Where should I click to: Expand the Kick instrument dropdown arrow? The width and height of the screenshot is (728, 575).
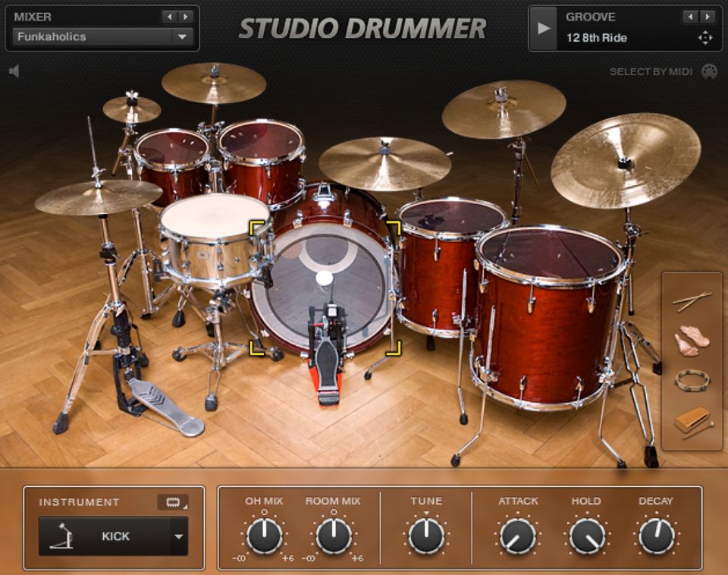click(179, 537)
